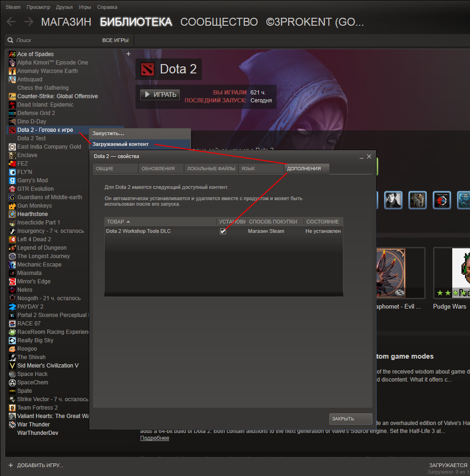Go to the СООБЩЕСТВО section
The height and width of the screenshot is (476, 470).
[219, 22]
